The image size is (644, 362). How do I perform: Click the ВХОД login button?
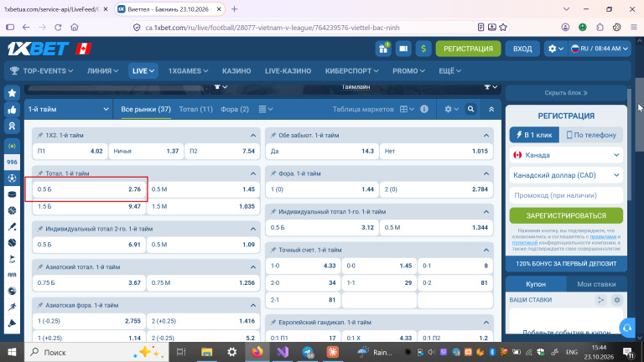(522, 49)
